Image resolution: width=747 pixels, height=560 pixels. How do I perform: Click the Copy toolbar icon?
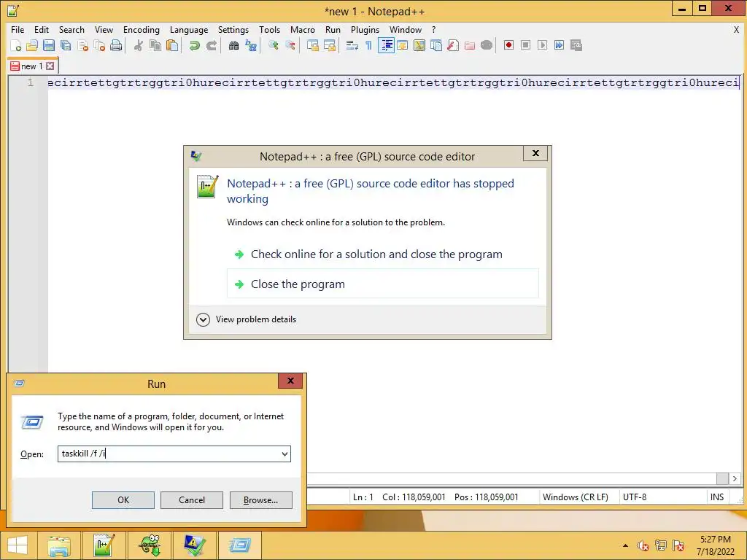[155, 46]
